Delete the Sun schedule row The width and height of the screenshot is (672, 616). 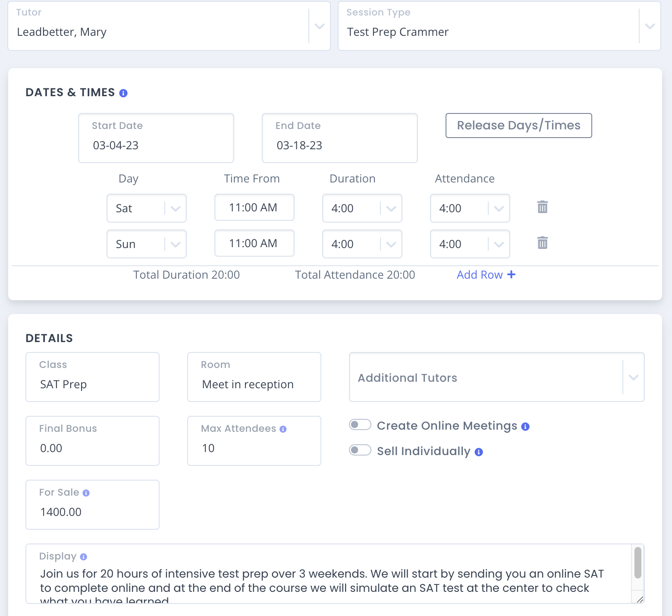click(x=542, y=243)
